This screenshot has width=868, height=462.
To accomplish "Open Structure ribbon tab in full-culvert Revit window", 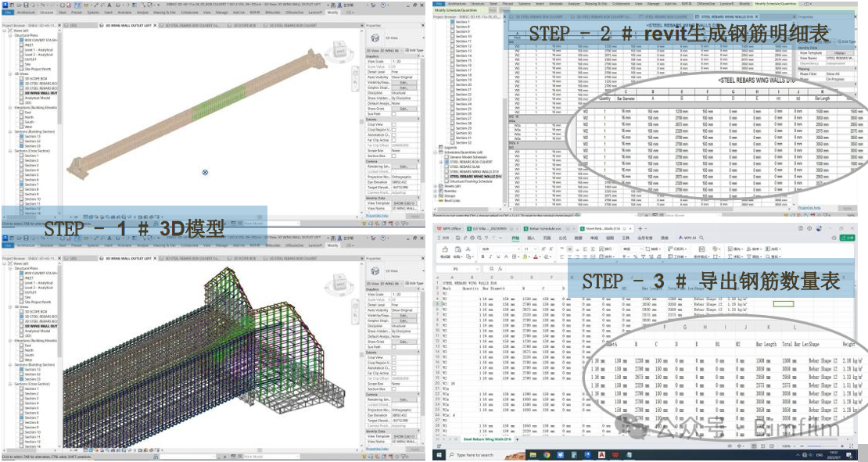I will [x=46, y=12].
